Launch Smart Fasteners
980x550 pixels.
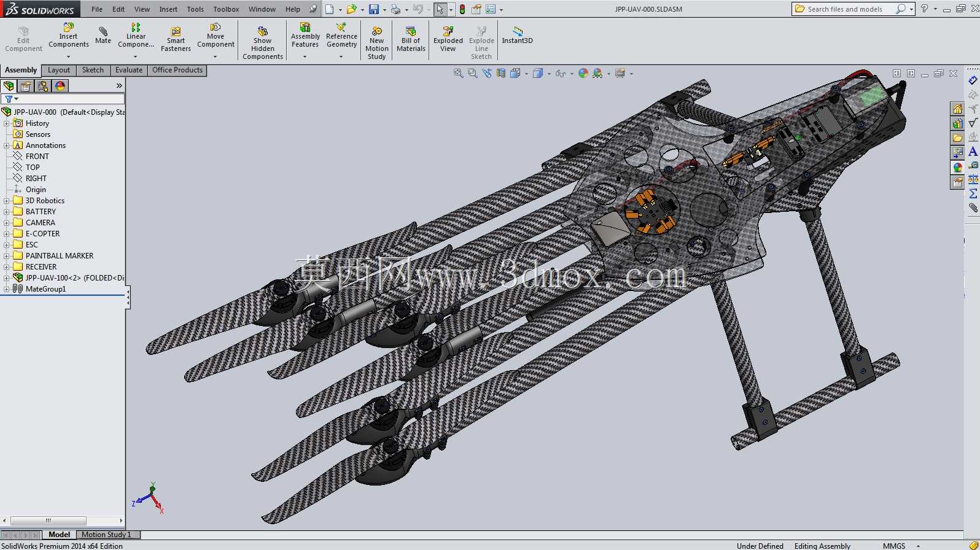[x=176, y=39]
